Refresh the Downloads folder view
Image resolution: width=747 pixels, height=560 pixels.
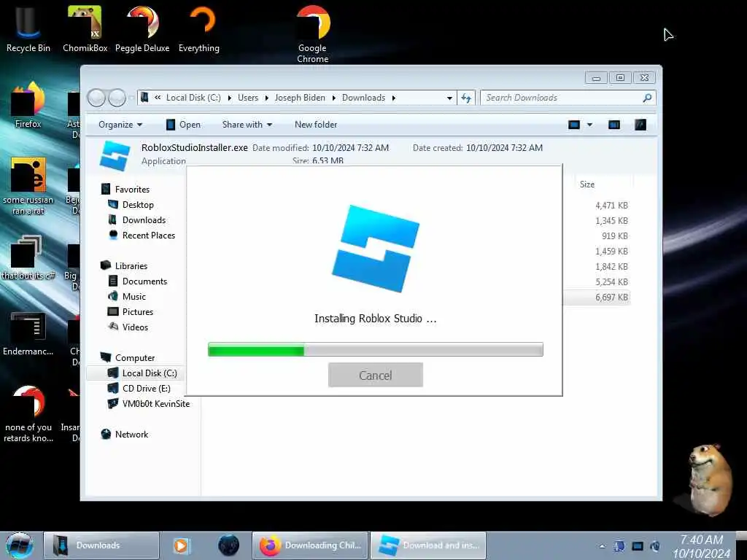[x=466, y=98]
